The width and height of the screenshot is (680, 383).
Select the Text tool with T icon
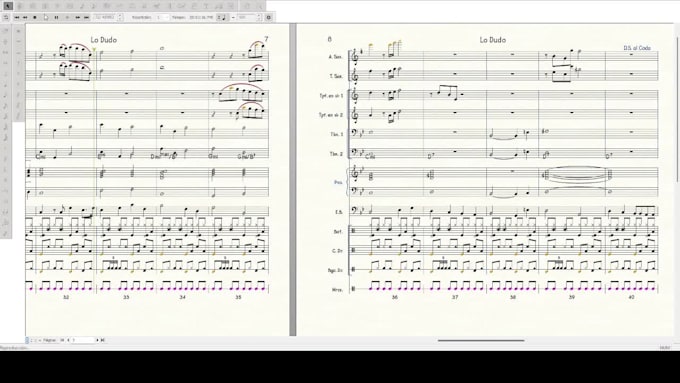coord(206,6)
